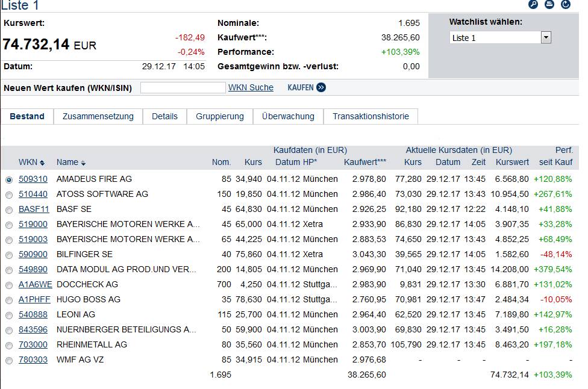Open WKN link 510440 for ATOSS Software
The height and width of the screenshot is (389, 588).
(x=33, y=194)
